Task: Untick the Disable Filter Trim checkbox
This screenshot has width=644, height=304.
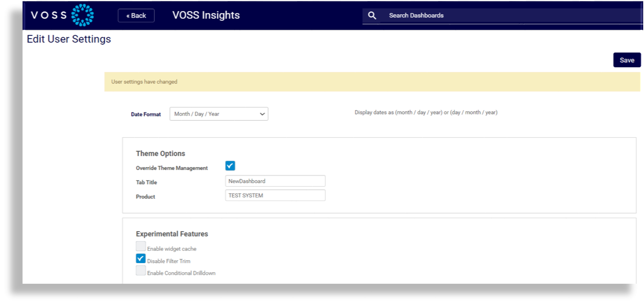Action: [x=141, y=259]
